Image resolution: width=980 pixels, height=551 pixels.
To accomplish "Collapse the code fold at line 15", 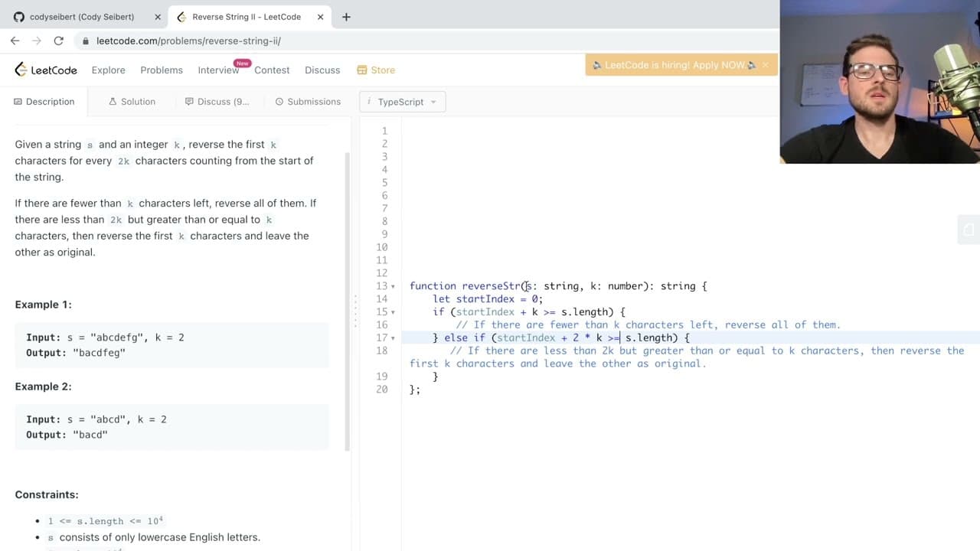I will point(393,312).
